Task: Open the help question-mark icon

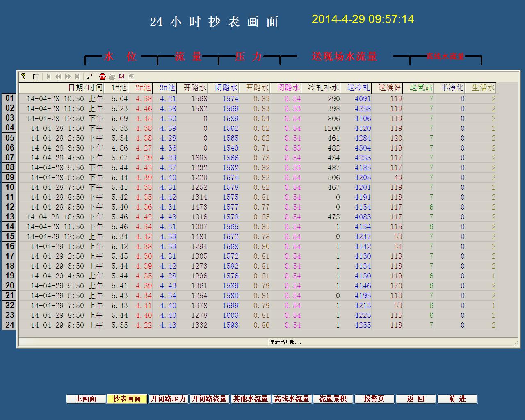Action: coord(24,76)
